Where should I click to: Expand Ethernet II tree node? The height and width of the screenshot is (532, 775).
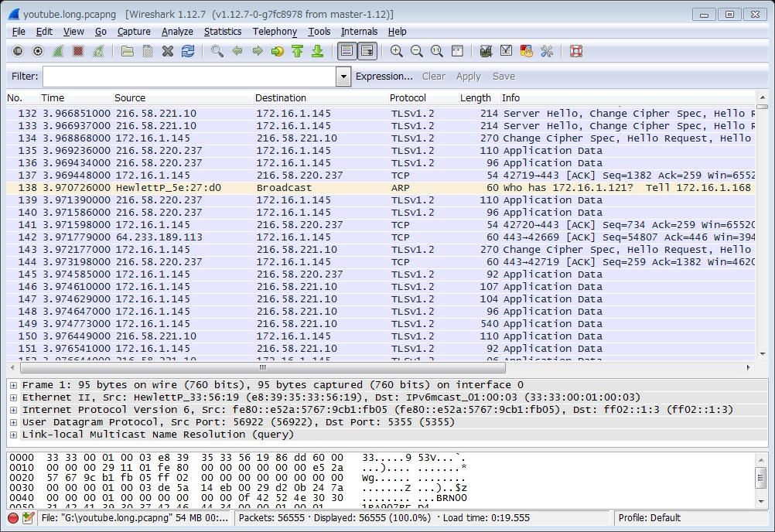tap(13, 397)
